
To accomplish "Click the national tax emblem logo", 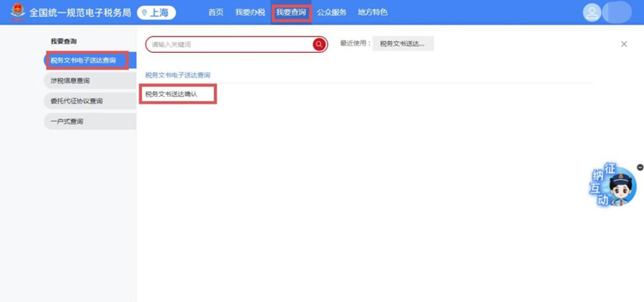I will tap(16, 13).
